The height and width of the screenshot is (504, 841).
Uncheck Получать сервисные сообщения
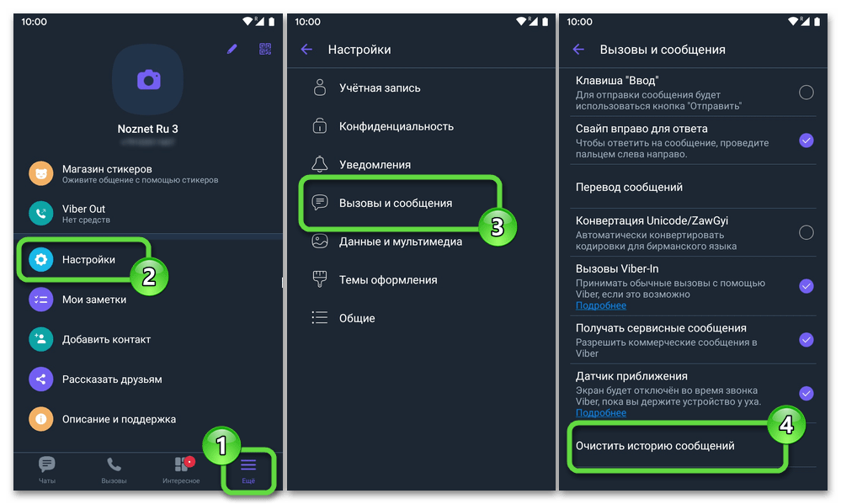806,340
